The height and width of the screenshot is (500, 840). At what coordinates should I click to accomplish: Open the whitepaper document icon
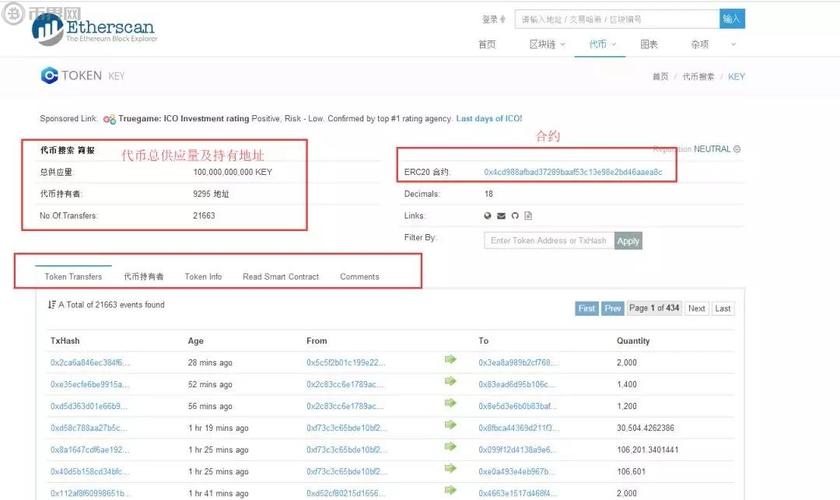coord(528,215)
